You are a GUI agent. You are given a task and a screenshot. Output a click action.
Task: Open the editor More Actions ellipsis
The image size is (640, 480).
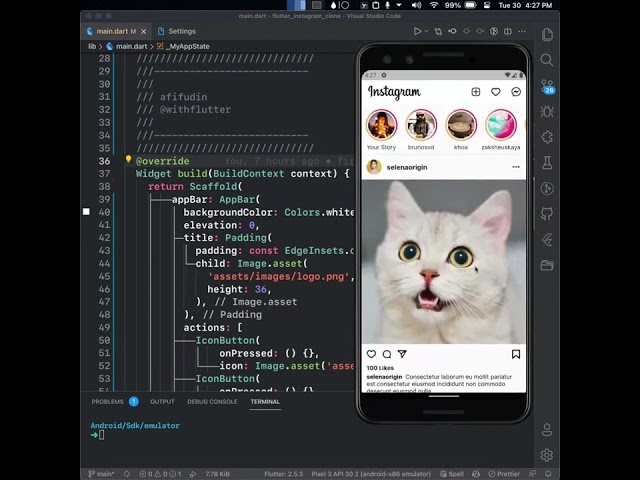522,31
